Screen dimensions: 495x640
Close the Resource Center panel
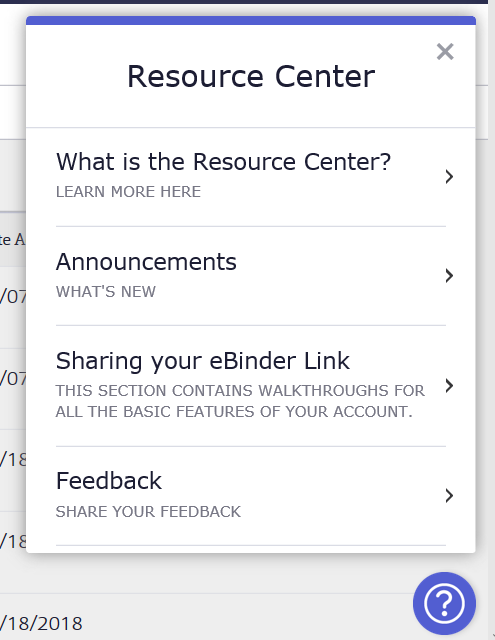[445, 52]
